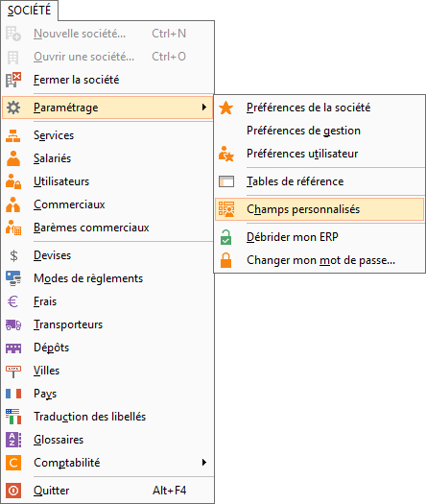Click the Glossaires A-Z book icon
Viewport: 426px width, 504px height.
point(13,440)
